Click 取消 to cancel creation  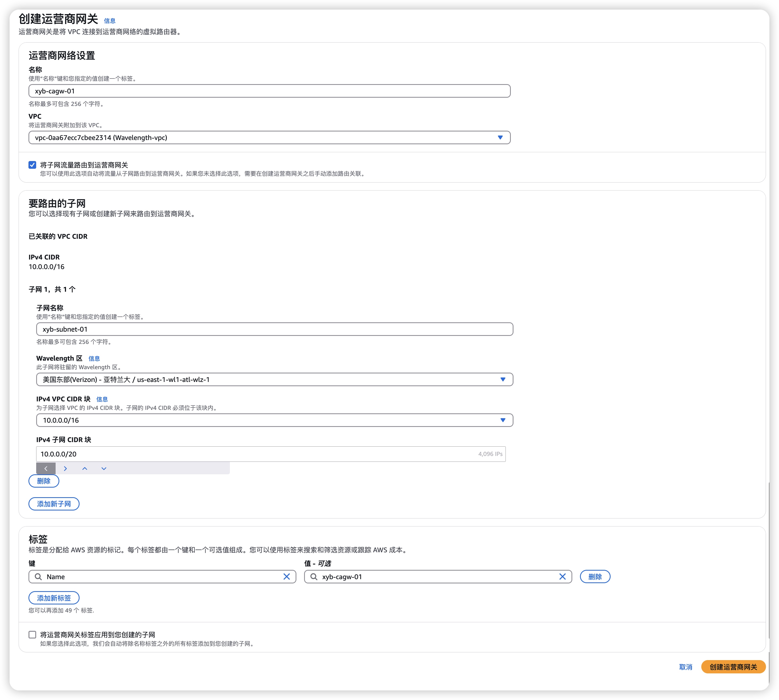(x=685, y=667)
